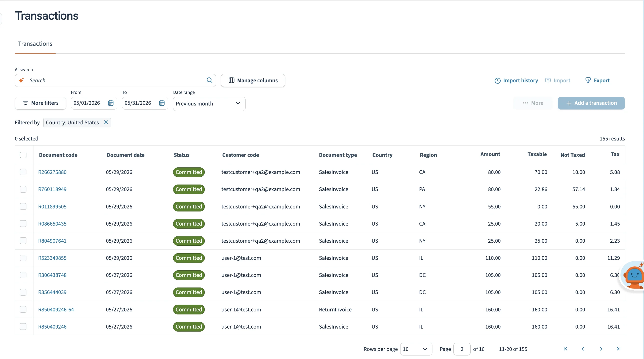644x359 pixels.
Task: Sort by the Not Taxed column
Action: pos(573,155)
